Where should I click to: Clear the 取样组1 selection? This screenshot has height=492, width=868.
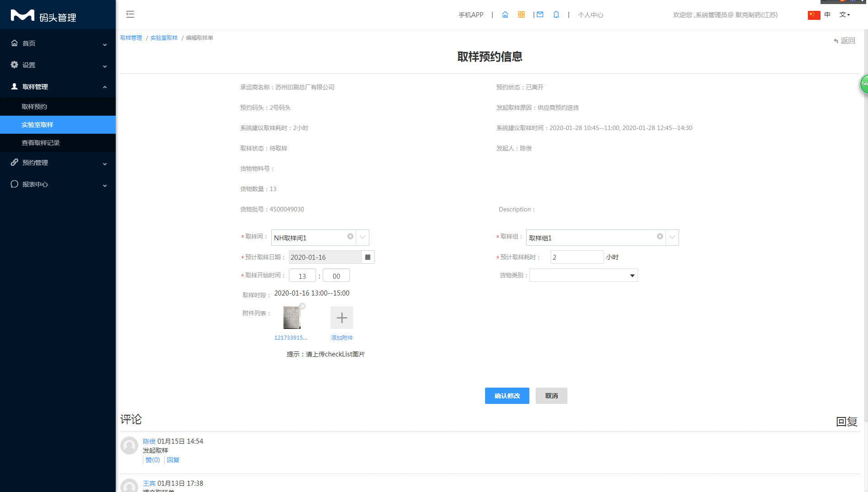[x=660, y=236]
